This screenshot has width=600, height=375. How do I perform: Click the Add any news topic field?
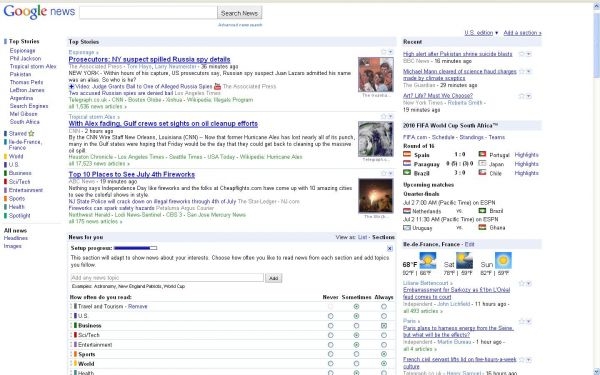(167, 278)
